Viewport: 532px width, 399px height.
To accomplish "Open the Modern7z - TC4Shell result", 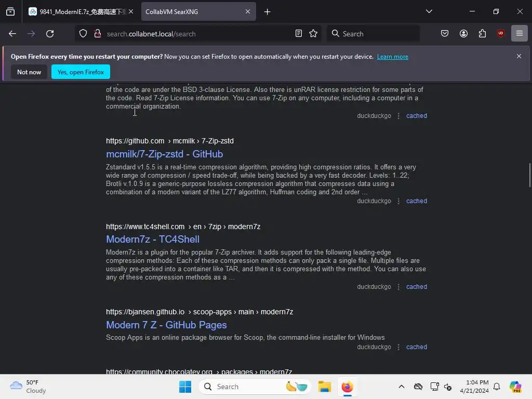I will pyautogui.click(x=153, y=239).
